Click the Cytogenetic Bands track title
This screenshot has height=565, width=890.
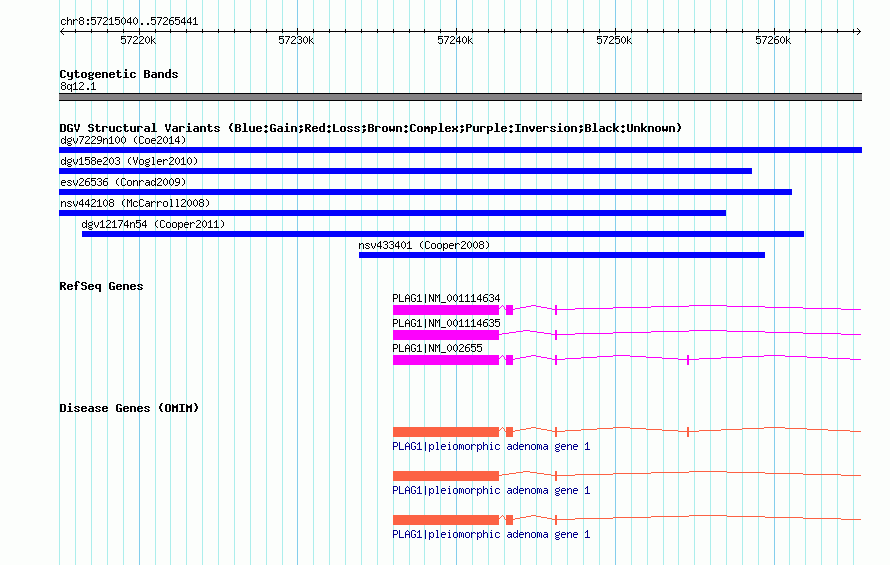click(119, 74)
